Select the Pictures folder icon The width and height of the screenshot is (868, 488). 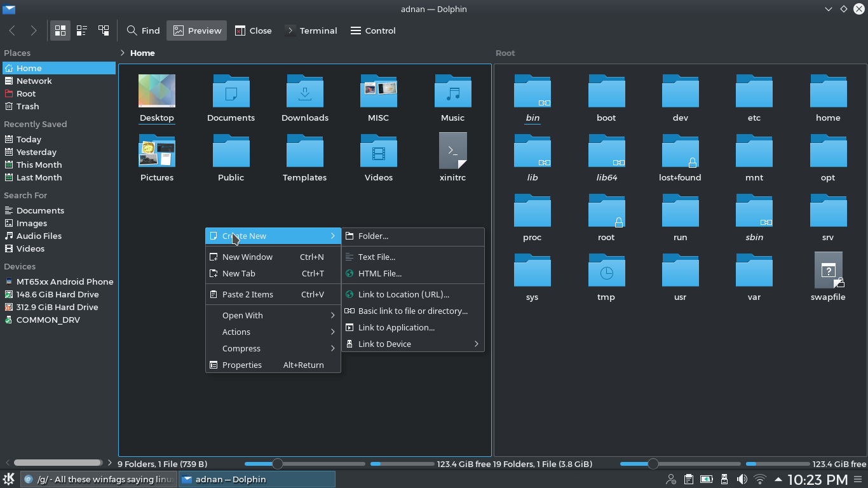(157, 151)
